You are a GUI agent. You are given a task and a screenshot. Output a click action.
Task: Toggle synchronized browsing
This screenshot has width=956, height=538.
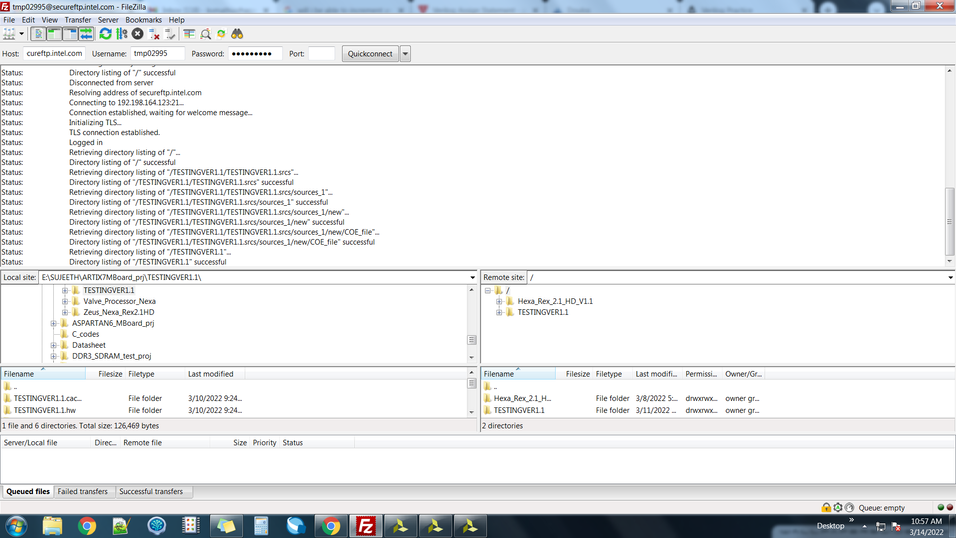[221, 34]
